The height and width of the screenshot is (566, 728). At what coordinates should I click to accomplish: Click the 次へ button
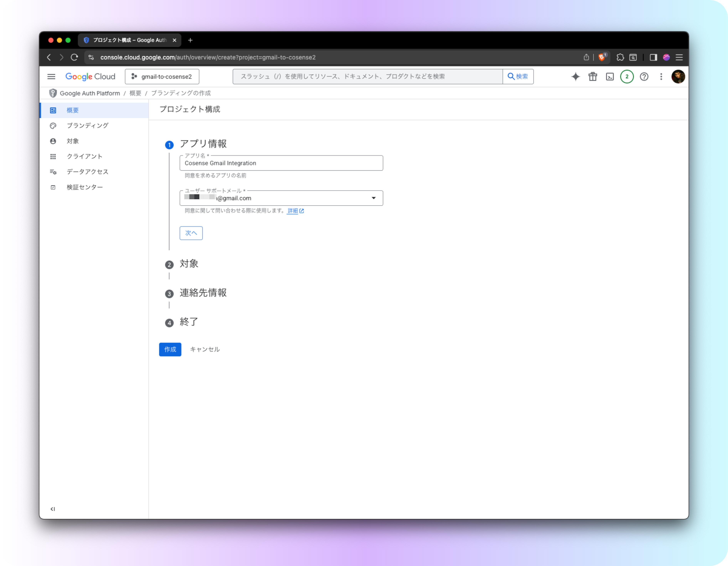[x=191, y=233]
